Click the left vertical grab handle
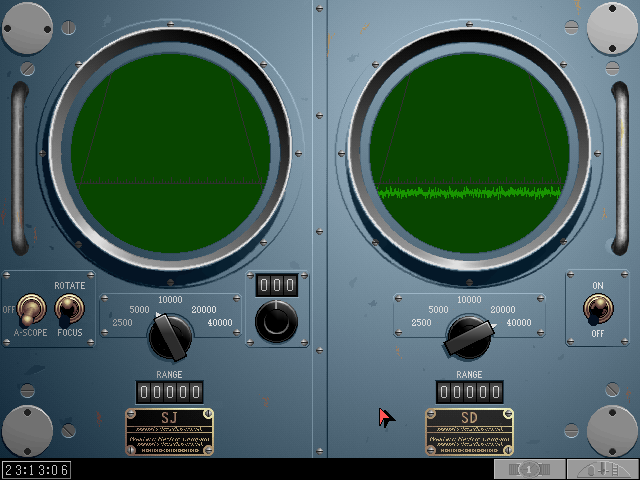This screenshot has width=640, height=480. coord(18,168)
